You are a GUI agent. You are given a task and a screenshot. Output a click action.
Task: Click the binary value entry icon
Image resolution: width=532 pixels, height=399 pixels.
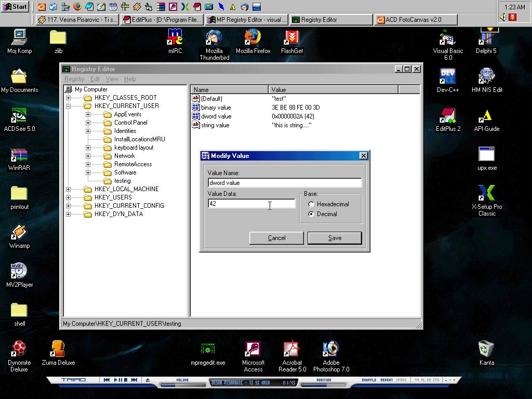196,108
